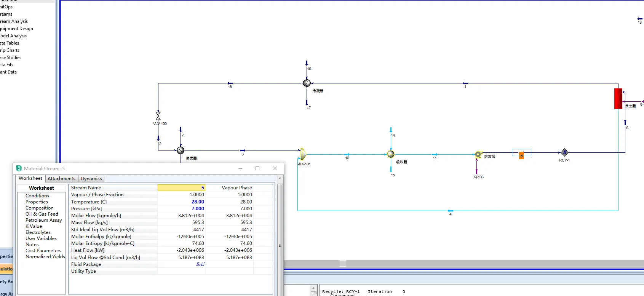Click the horizontal scrollbar below the flowsheet

click(x=464, y=264)
